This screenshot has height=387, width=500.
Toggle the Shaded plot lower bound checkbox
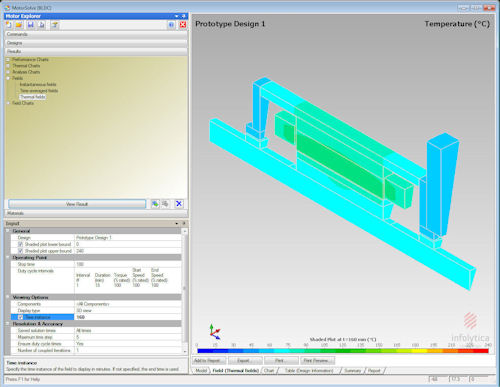(20, 244)
